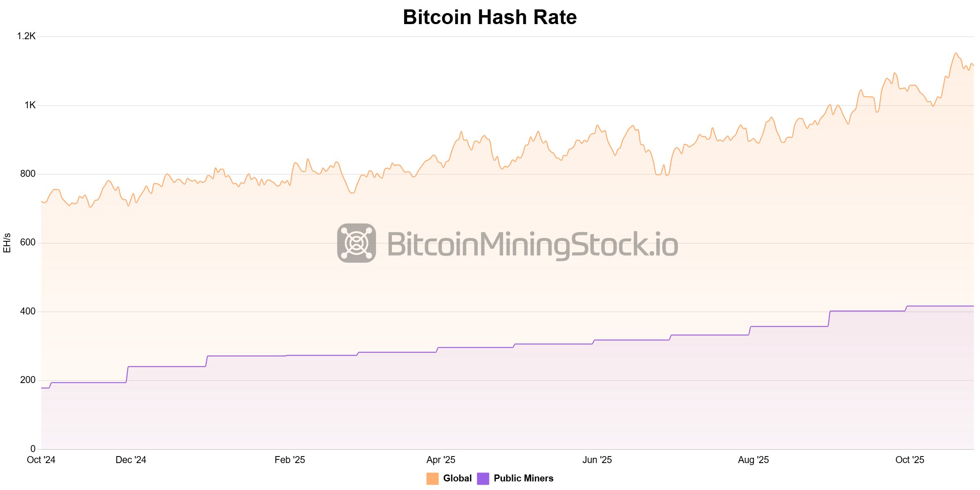
Task: Click the Oct '25 x-axis label
Action: 910,460
